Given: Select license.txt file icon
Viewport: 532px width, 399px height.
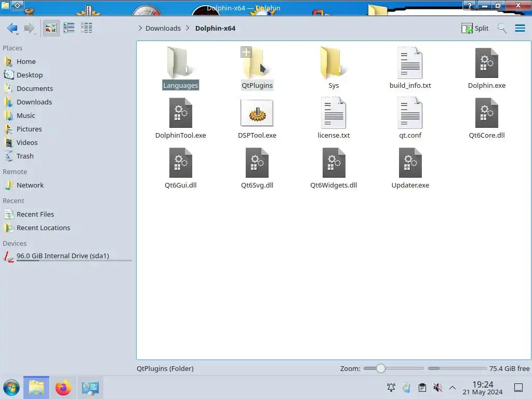Looking at the screenshot, I should coord(334,113).
